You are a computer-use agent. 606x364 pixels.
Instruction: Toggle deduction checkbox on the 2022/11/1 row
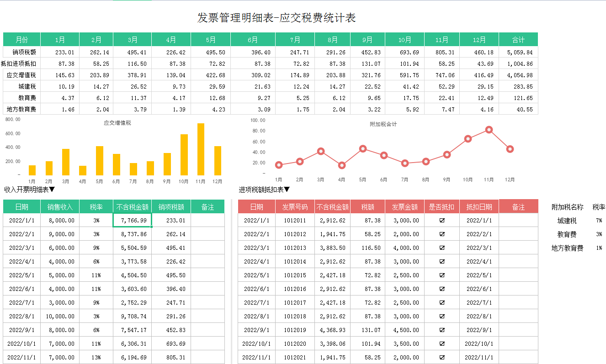coord(442,357)
